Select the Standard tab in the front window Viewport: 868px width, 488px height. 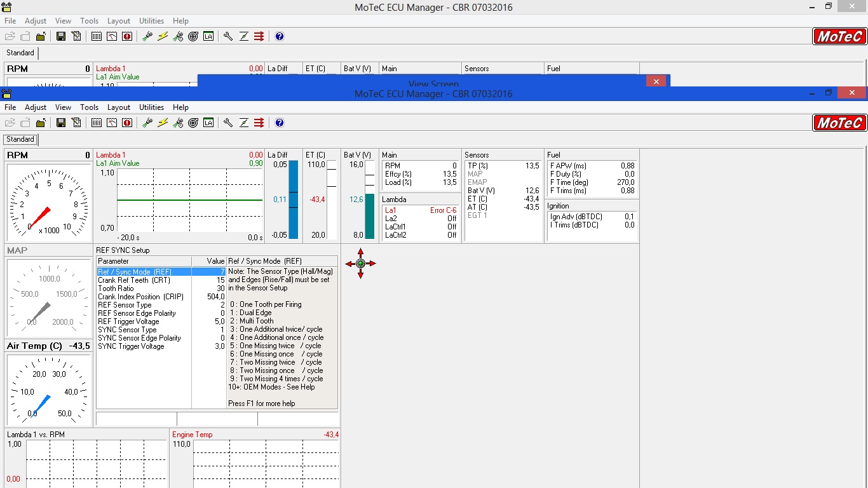(x=20, y=139)
